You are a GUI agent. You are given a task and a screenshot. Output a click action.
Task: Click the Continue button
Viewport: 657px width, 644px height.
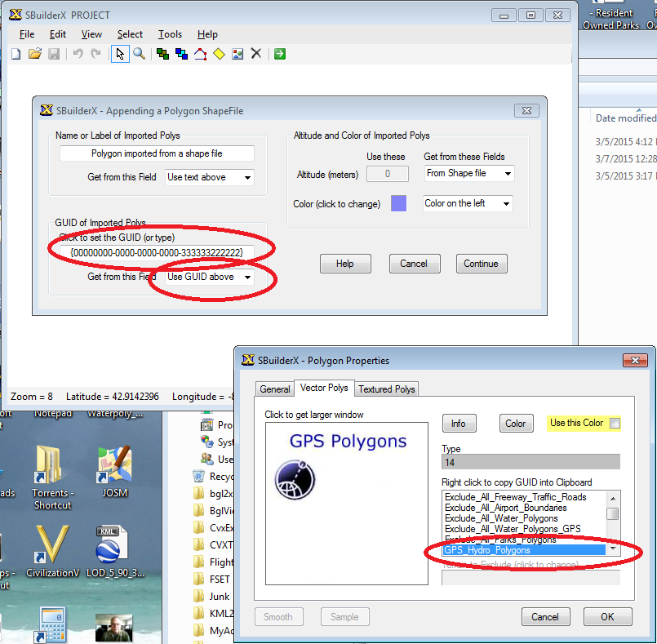(x=482, y=264)
